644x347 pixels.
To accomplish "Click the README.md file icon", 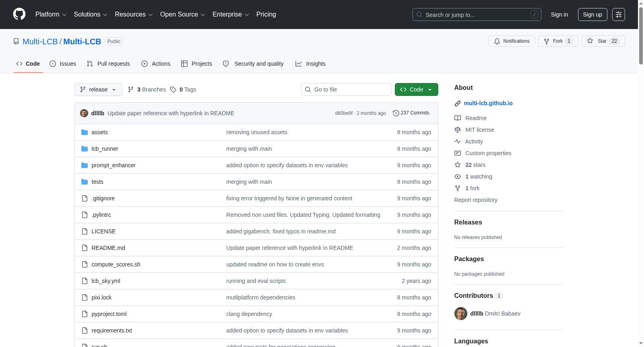I will coord(85,248).
